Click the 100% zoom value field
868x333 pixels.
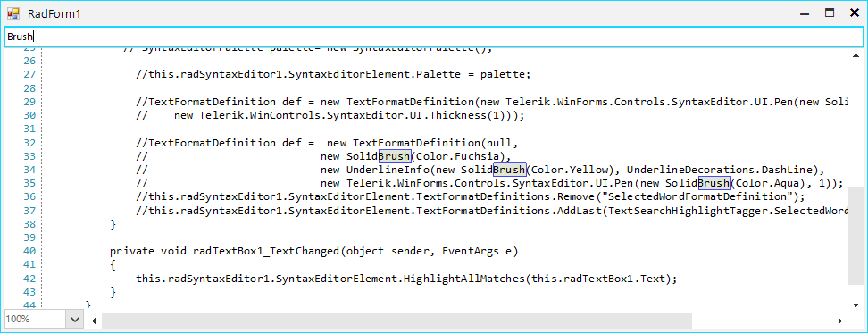point(36,320)
